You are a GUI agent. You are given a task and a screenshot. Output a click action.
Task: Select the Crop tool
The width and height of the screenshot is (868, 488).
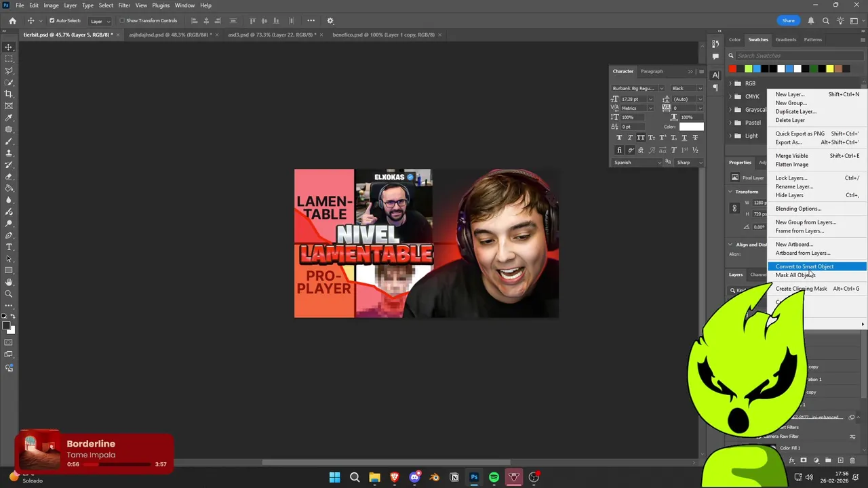click(9, 94)
